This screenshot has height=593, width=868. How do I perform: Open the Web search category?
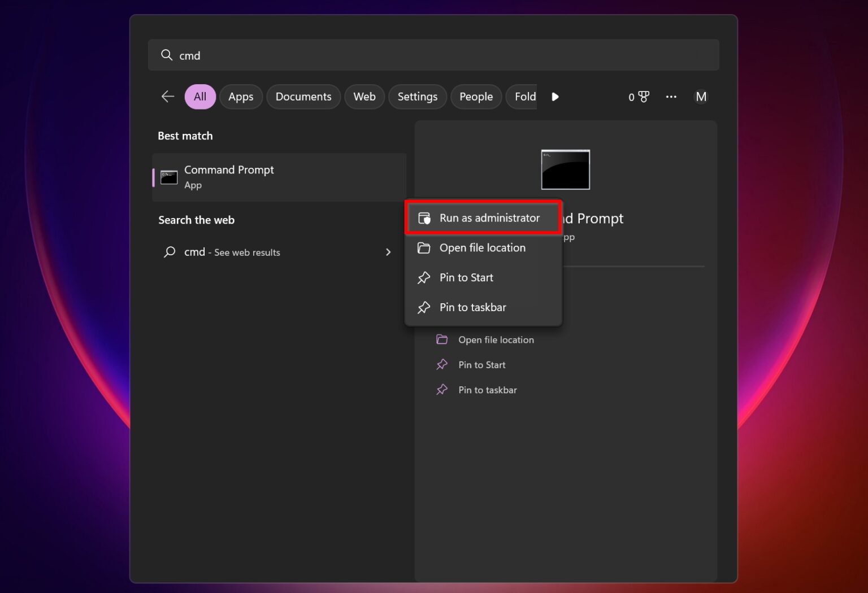pos(364,97)
